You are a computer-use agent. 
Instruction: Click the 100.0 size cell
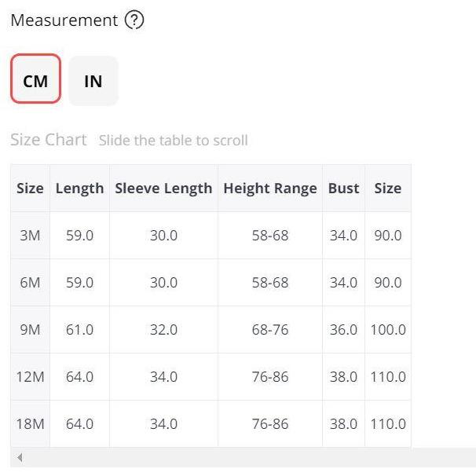[388, 330]
